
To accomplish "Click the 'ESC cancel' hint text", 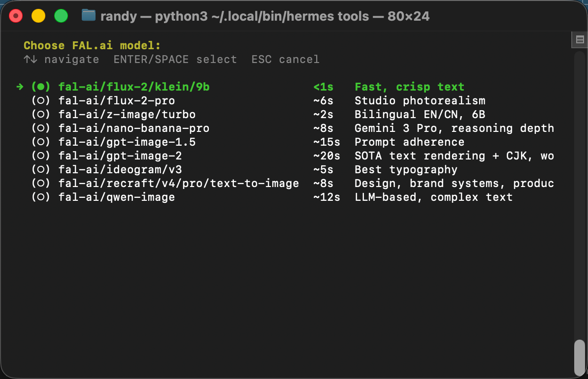I will click(x=285, y=60).
